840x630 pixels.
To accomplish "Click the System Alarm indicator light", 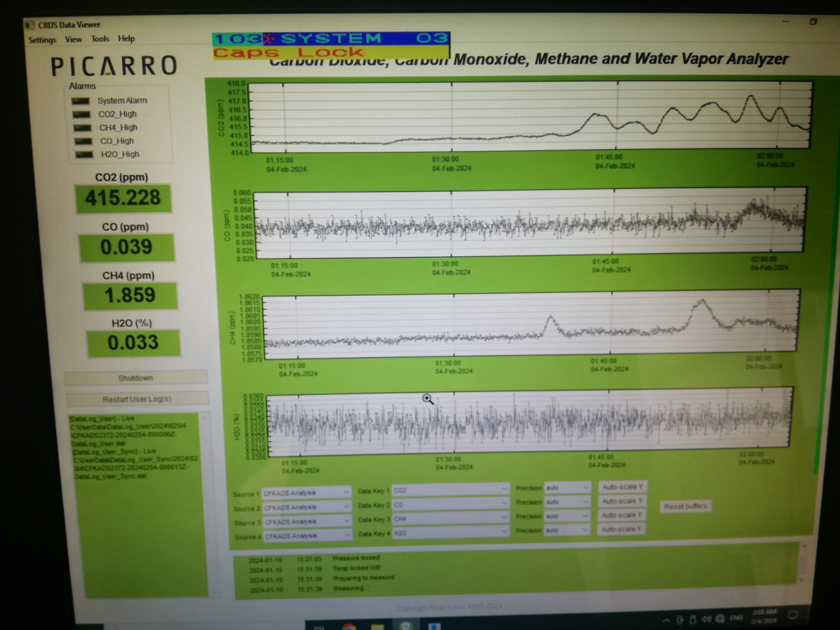I will coord(80,101).
